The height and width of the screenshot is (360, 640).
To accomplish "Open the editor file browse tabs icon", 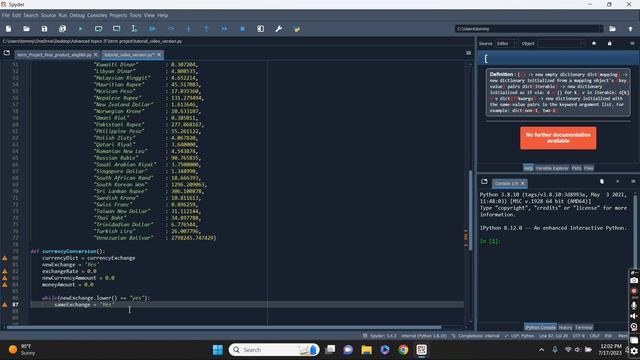I will pos(7,53).
